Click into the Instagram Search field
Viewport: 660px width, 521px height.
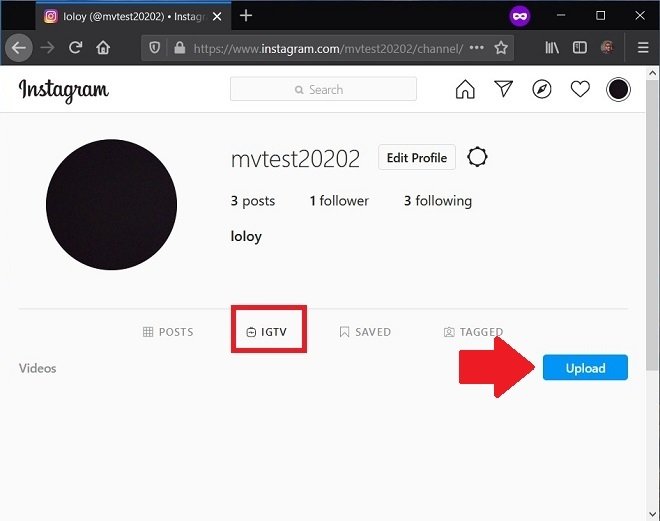coord(323,89)
